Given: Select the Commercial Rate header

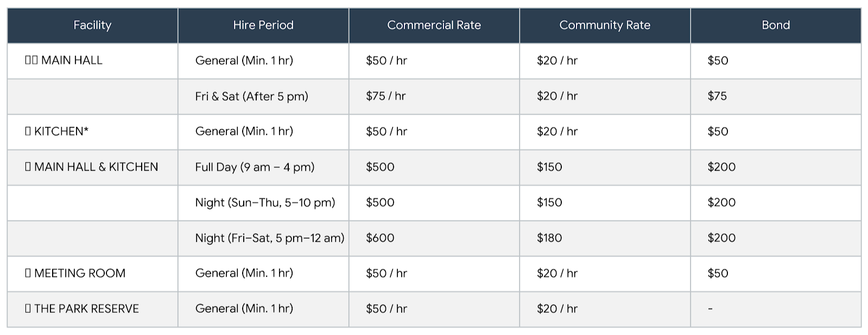Looking at the screenshot, I should (x=434, y=25).
